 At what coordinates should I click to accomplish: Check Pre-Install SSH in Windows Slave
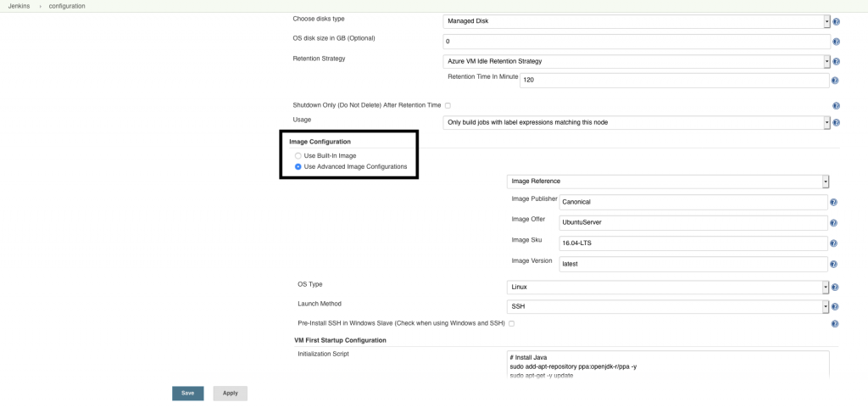511,323
